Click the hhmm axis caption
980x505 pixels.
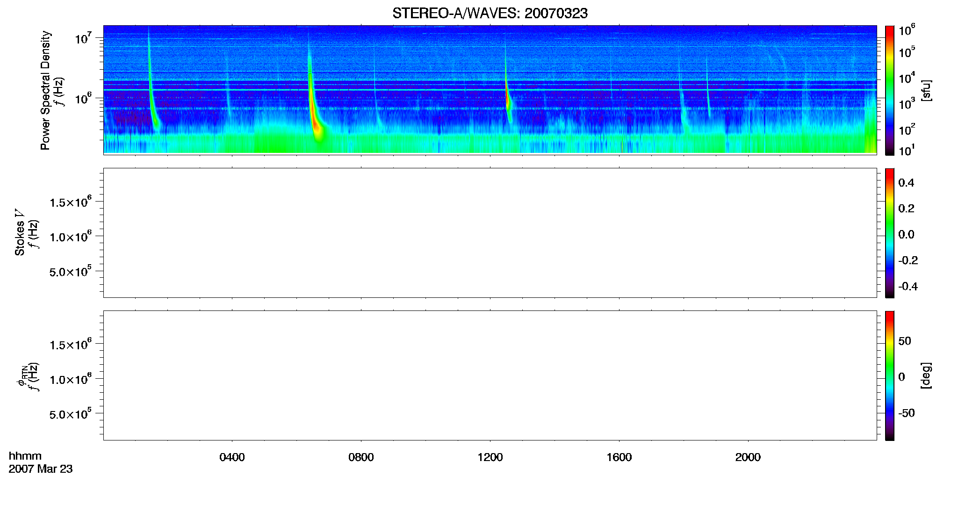25,456
